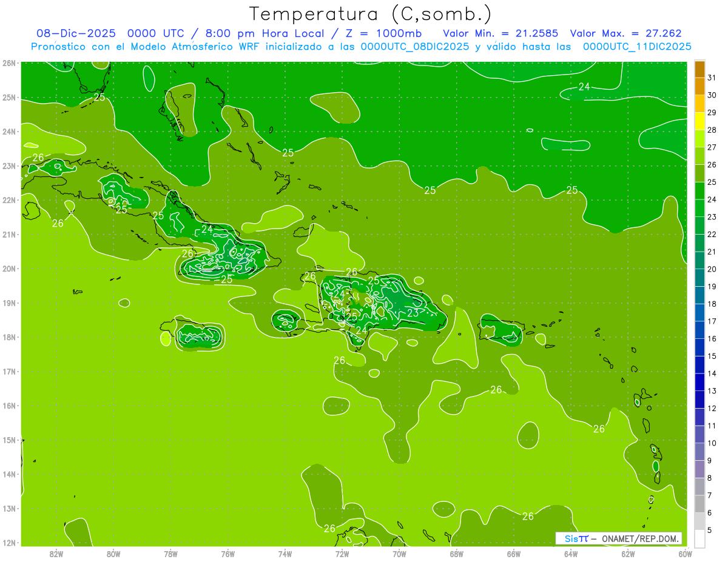Image resolution: width=728 pixels, height=562 pixels.
Task: Click the 20N latitude axis label
Action: 8,269
